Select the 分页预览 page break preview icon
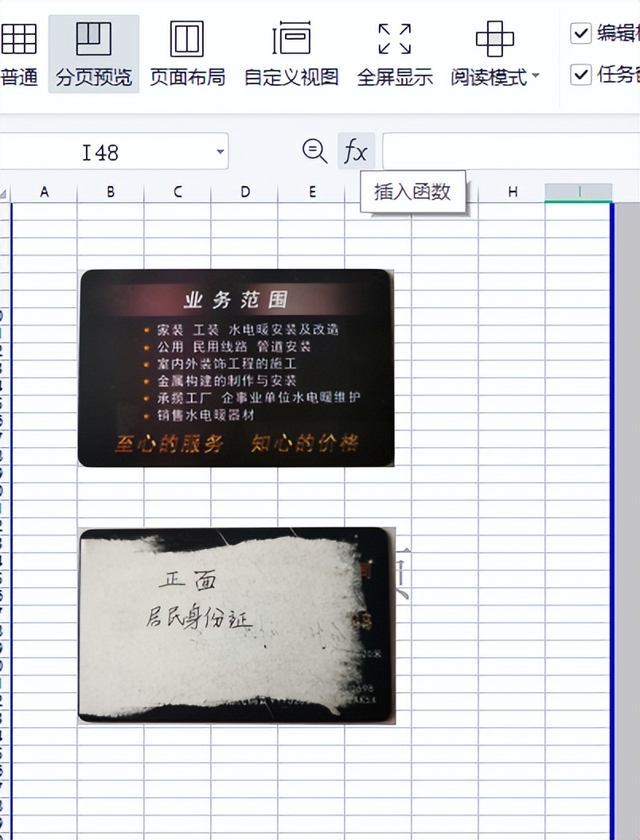The width and height of the screenshot is (640, 840). (92, 38)
